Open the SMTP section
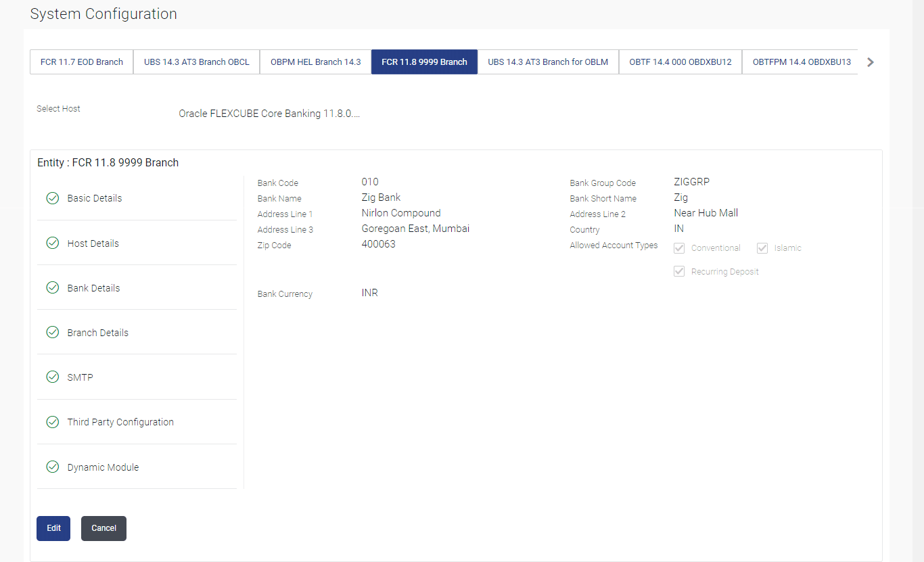 [137, 377]
